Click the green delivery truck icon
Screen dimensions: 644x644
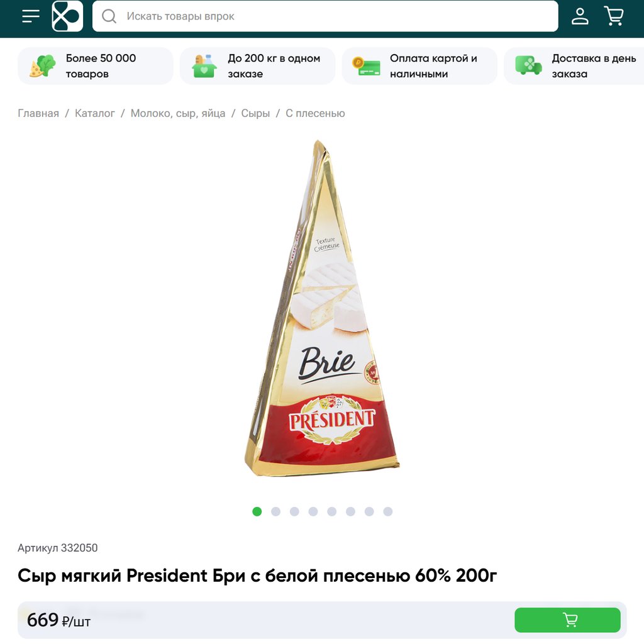point(528,65)
